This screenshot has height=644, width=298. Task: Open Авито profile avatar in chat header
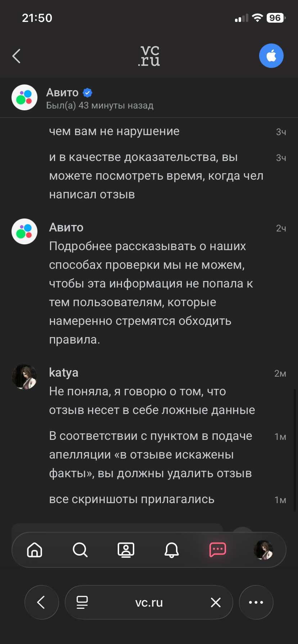(x=24, y=97)
